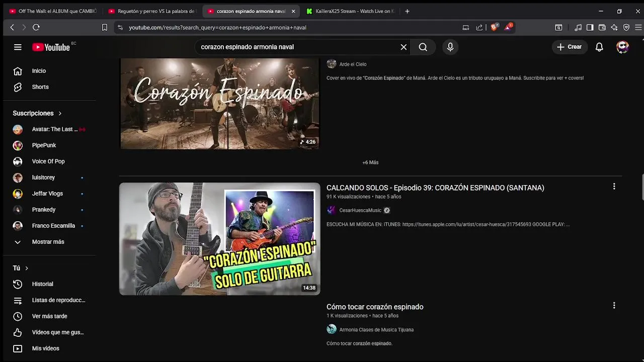Reload the current page
The image size is (644, 362).
click(36, 28)
